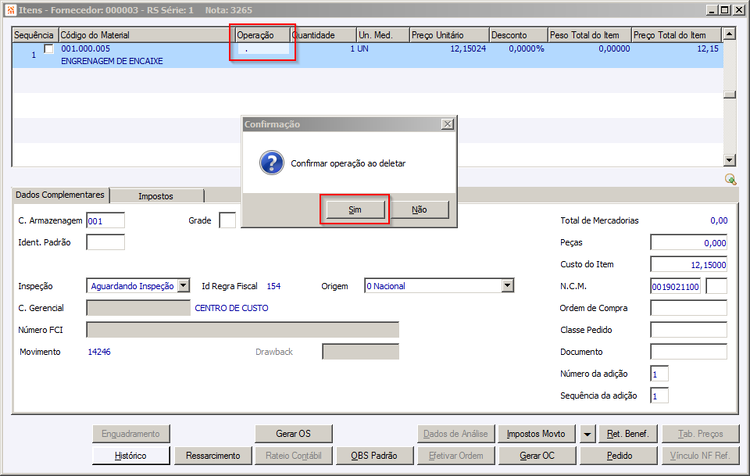Click the Operação column header
Screen dimensions: 750x476
(263, 35)
